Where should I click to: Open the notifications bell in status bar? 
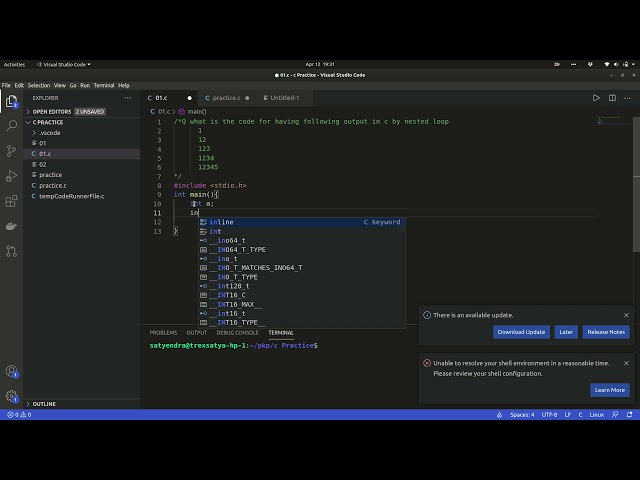pos(629,414)
